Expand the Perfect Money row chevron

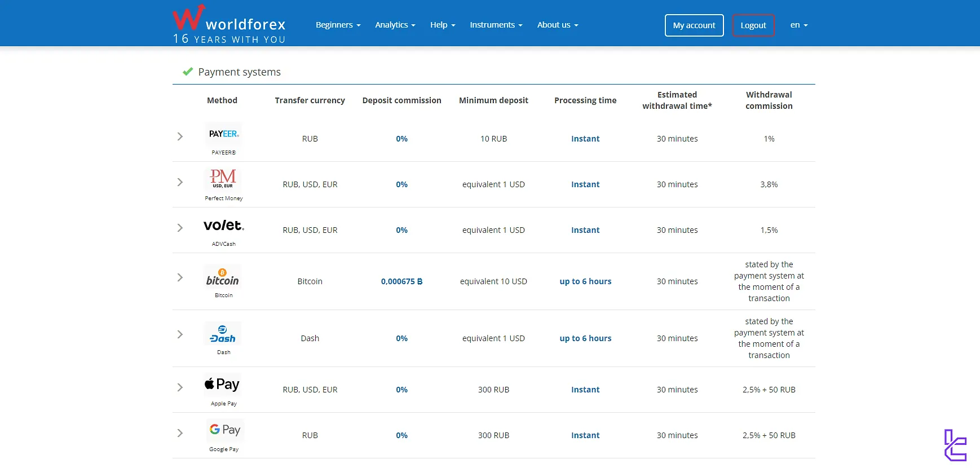pos(180,182)
